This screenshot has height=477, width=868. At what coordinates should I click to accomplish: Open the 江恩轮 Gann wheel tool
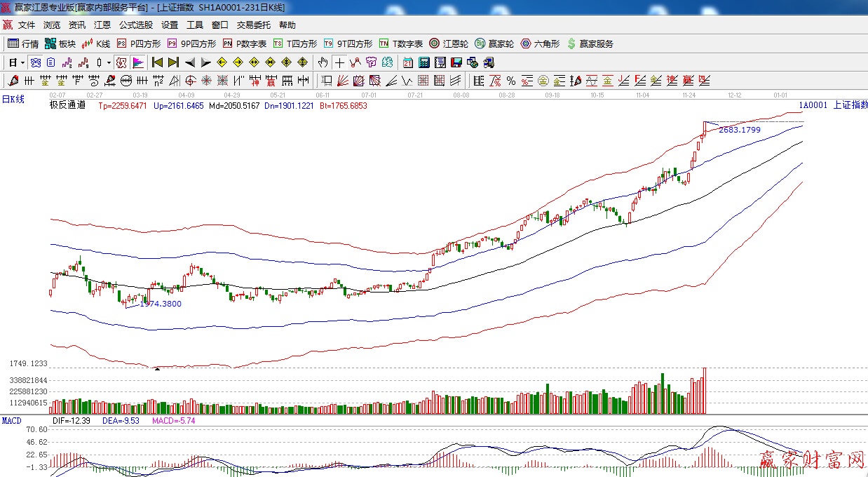(449, 43)
